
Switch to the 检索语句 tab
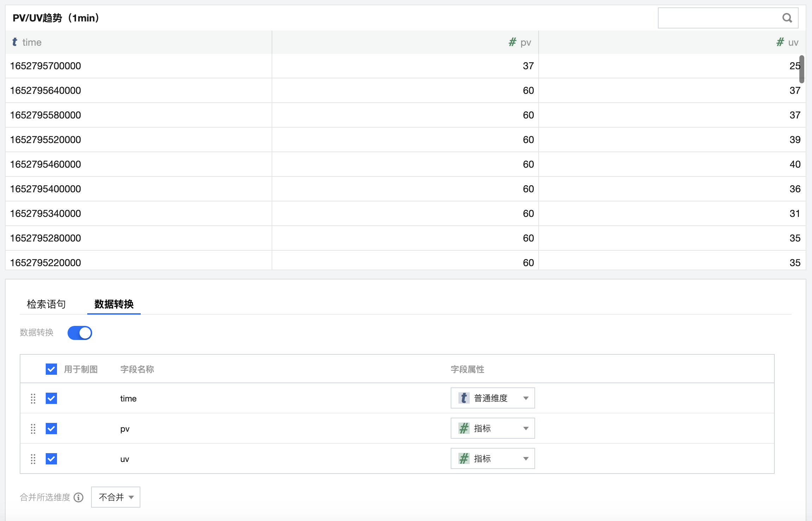click(x=46, y=304)
